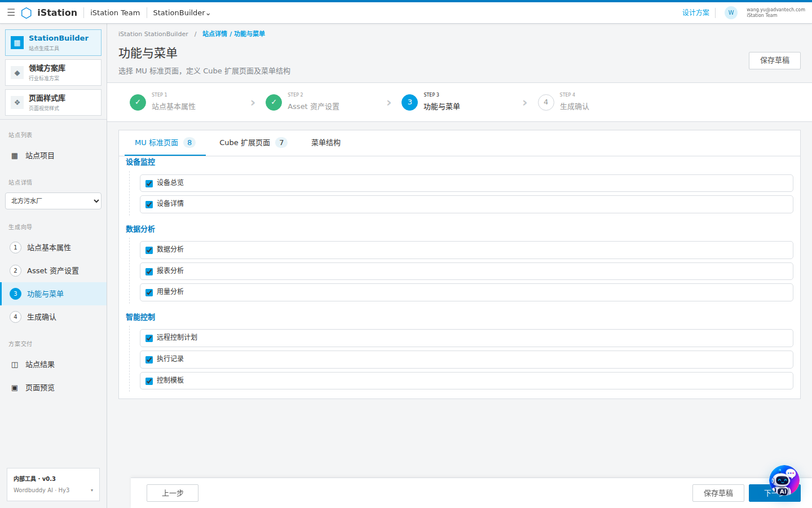Image resolution: width=812 pixels, height=508 pixels.
Task: Select 功能与菜单 in the wizard sidebar
Action: pyautogui.click(x=53, y=294)
